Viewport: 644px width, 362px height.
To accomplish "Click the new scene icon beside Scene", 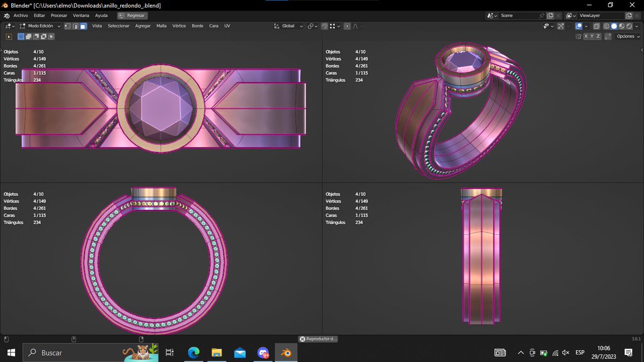I will click(x=550, y=16).
